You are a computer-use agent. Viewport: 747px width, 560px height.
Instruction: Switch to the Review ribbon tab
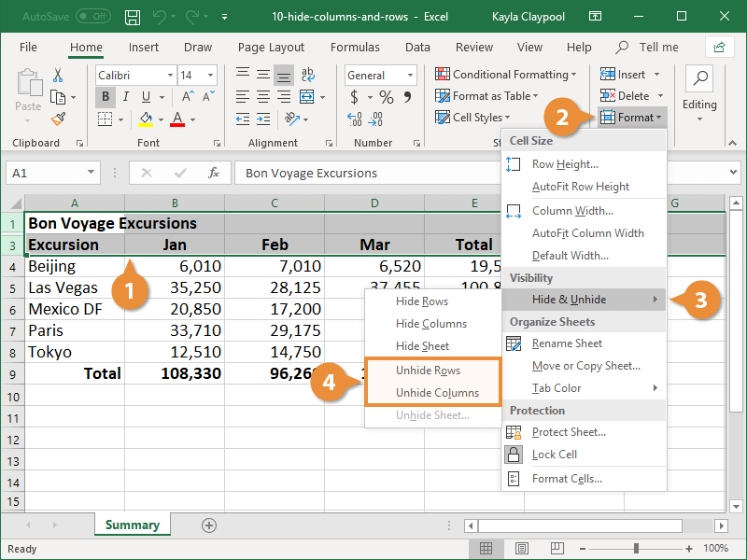point(474,47)
